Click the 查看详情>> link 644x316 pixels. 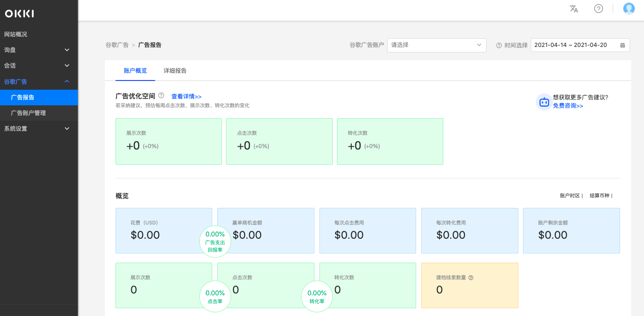tap(186, 97)
